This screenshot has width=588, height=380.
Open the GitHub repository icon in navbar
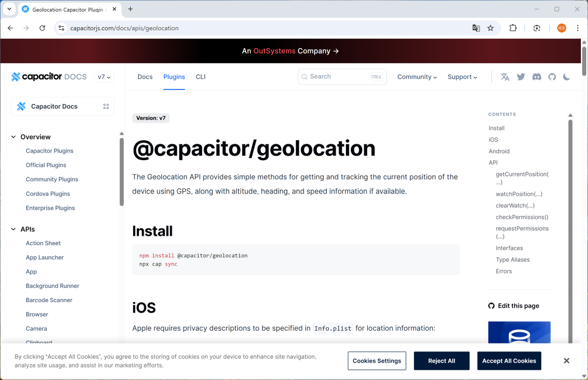click(552, 77)
